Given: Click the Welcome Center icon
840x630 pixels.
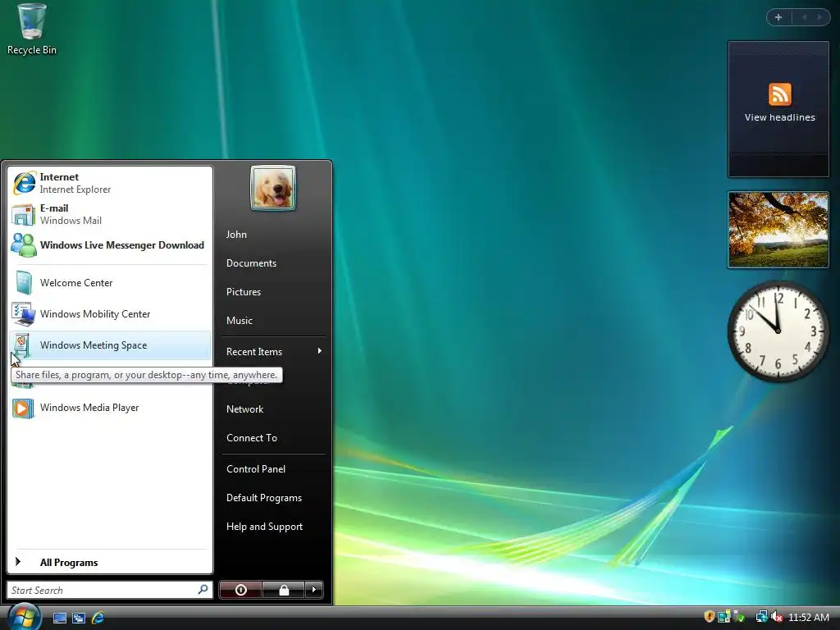Looking at the screenshot, I should [x=24, y=282].
